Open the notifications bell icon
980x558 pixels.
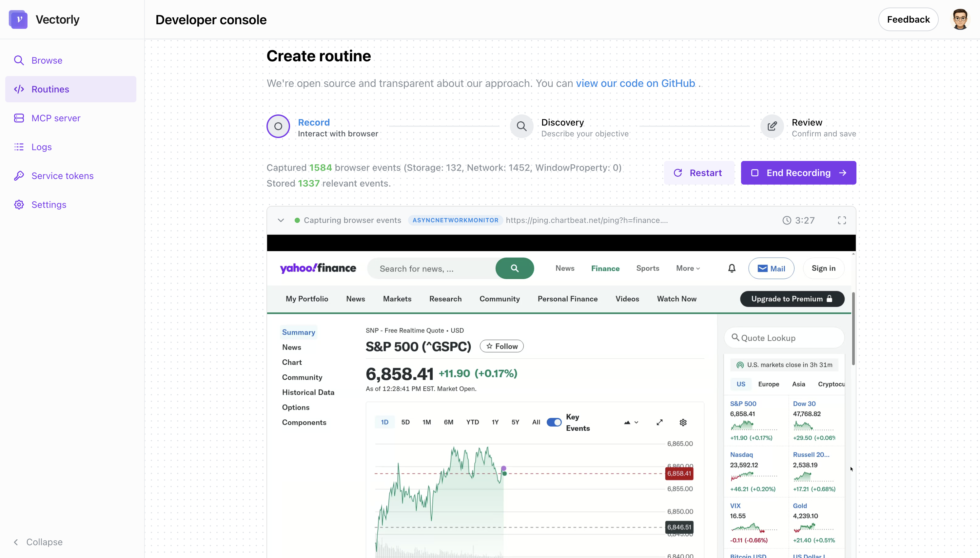[x=731, y=268]
